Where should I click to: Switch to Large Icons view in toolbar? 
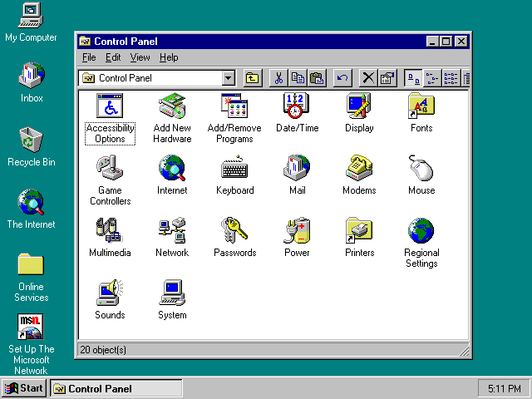click(x=413, y=78)
